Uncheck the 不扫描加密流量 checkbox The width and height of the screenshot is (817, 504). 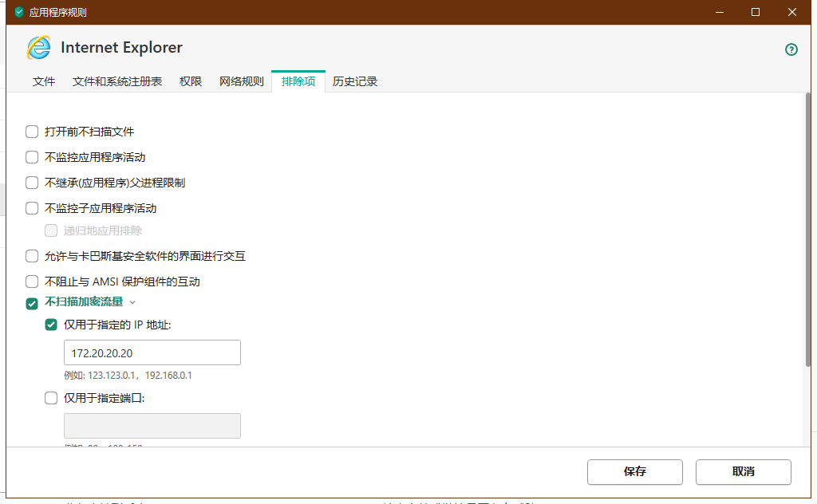[x=32, y=304]
